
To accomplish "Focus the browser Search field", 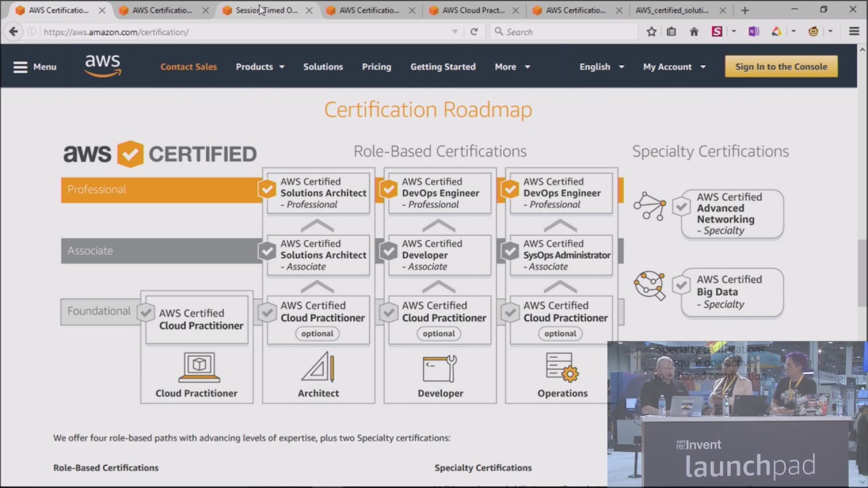I will [564, 32].
